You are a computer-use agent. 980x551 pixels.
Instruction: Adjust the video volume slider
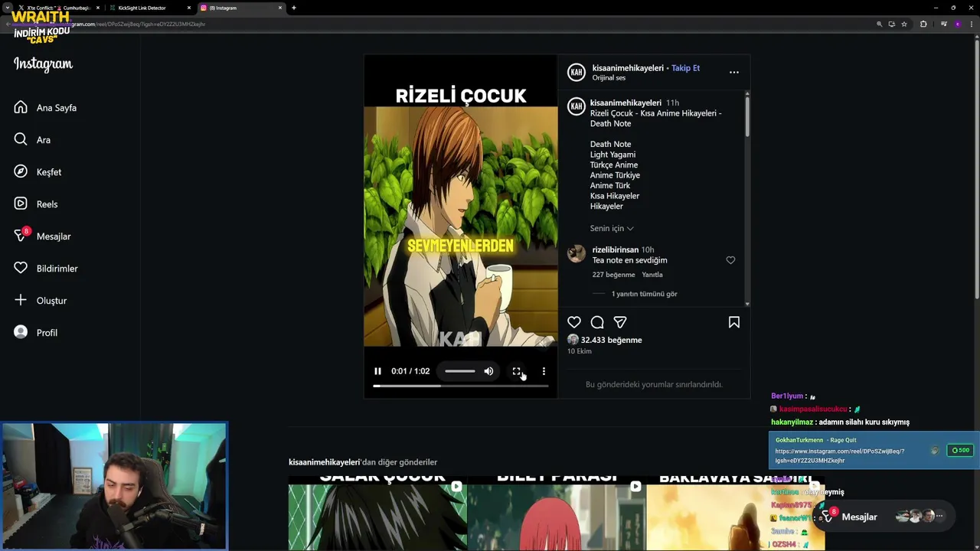click(x=460, y=371)
